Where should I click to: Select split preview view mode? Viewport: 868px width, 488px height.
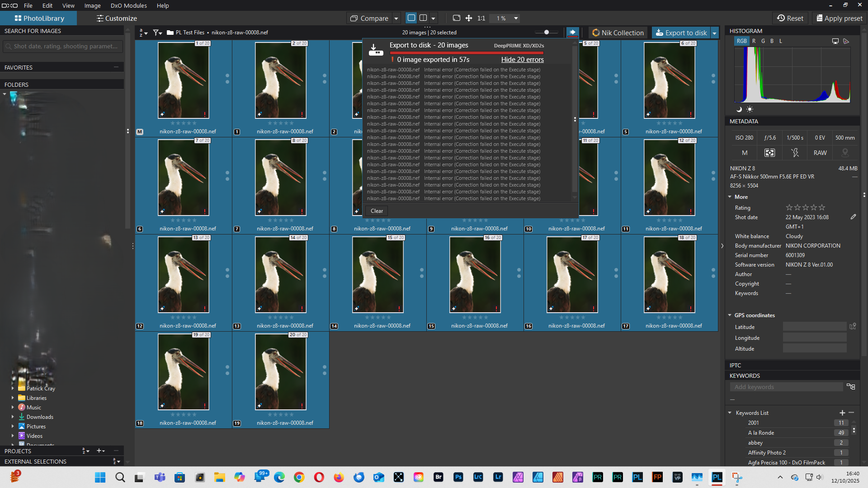click(x=423, y=18)
